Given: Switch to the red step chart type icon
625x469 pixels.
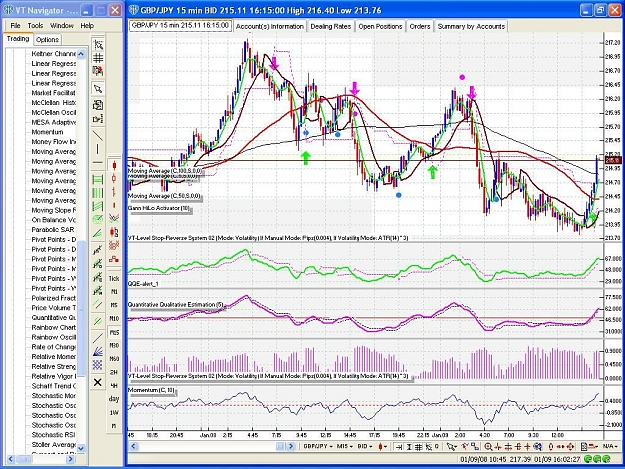Looking at the screenshot, I should (114, 259).
